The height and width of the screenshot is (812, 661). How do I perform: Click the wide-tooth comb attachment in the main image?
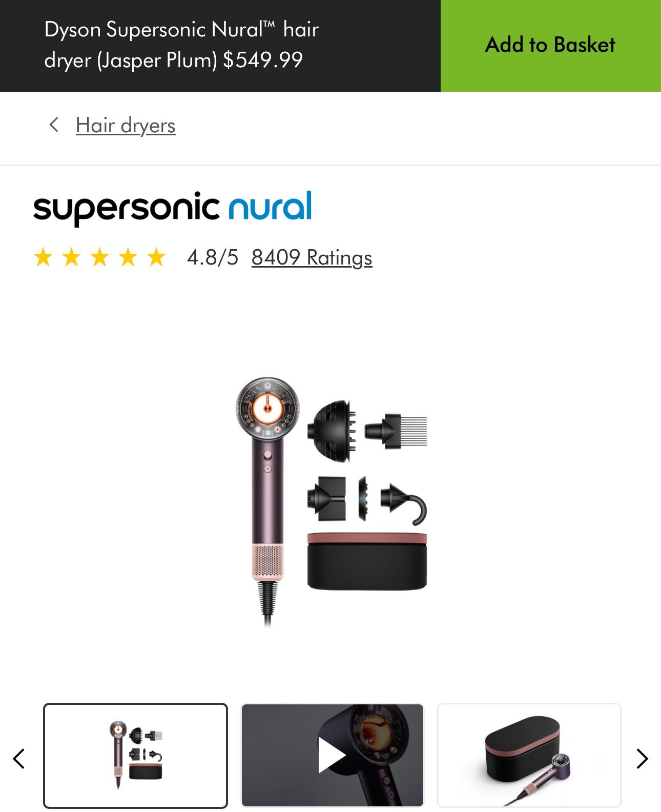coord(396,431)
